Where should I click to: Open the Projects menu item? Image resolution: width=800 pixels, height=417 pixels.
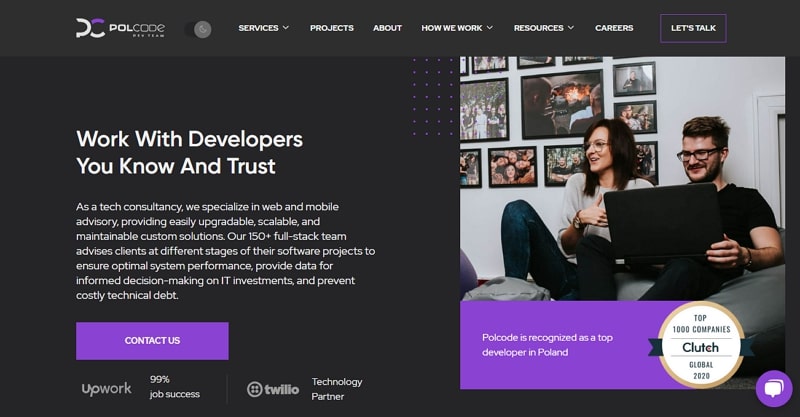click(332, 28)
